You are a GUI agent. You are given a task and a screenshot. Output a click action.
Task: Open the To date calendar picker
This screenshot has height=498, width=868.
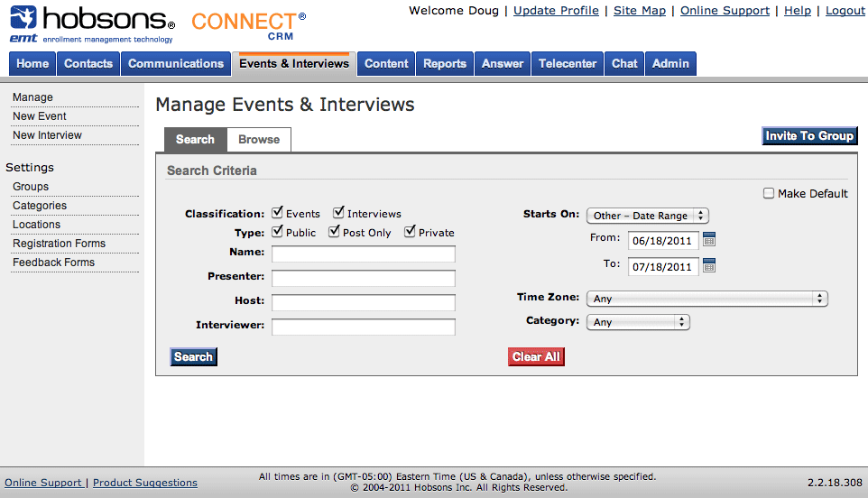709,265
